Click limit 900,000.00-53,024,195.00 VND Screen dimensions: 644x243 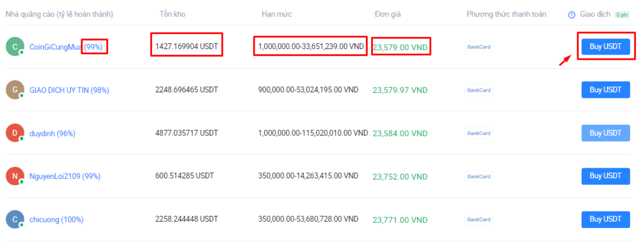[308, 89]
